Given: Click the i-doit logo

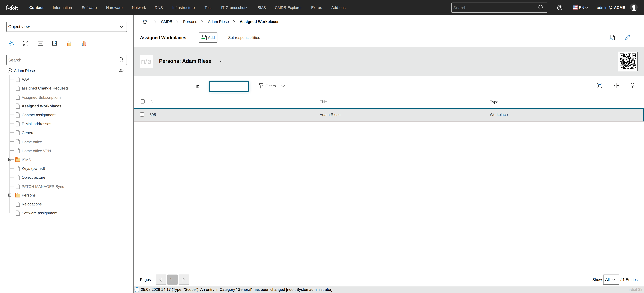Looking at the screenshot, I should pos(12,7).
